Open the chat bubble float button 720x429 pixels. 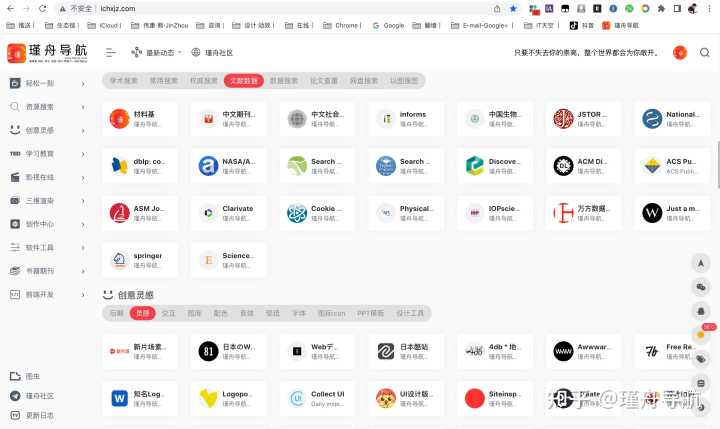pyautogui.click(x=701, y=287)
